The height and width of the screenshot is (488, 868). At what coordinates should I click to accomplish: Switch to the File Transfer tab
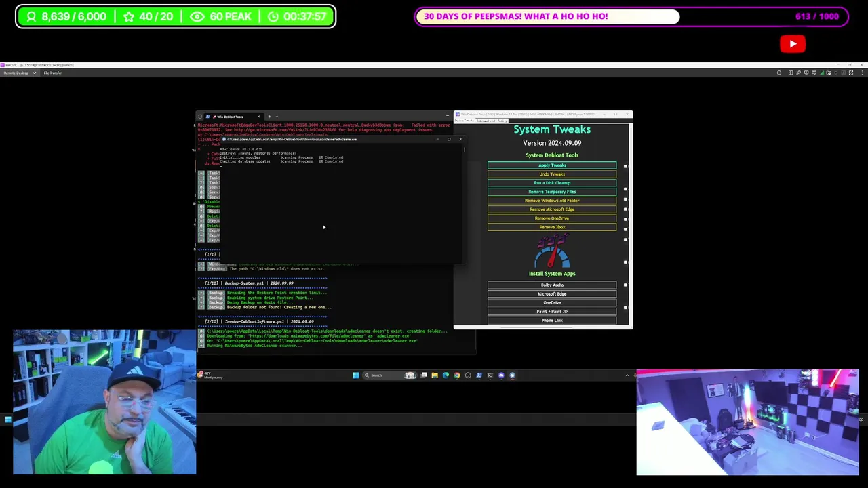point(52,73)
